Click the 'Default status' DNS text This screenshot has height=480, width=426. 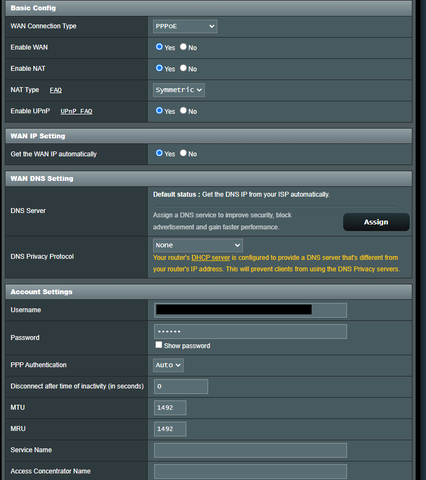(x=241, y=194)
